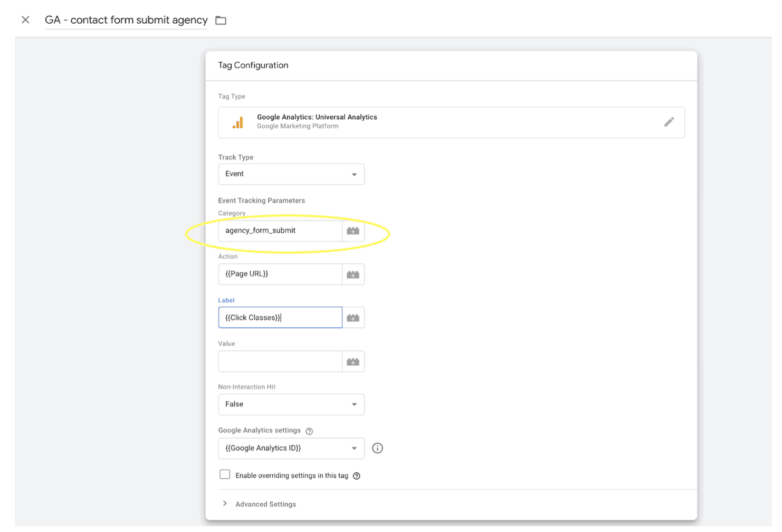The width and height of the screenshot is (782, 532).
Task: Show help for Google Analytics settings
Action: tap(309, 431)
